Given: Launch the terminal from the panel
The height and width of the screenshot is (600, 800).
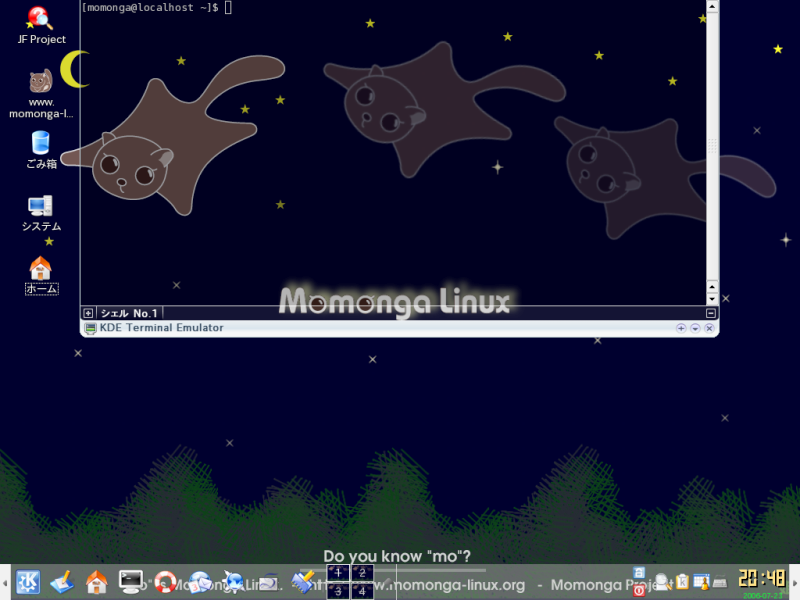Looking at the screenshot, I should click(131, 582).
